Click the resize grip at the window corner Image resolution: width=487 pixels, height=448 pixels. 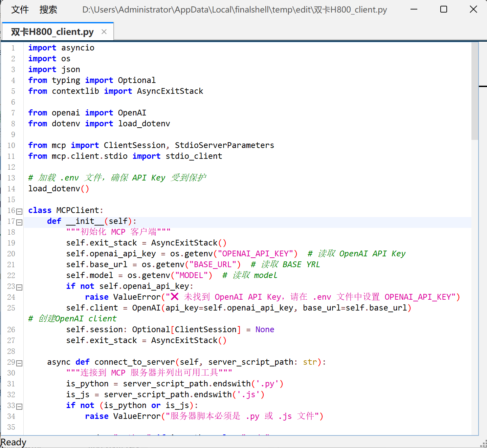[x=483, y=444]
